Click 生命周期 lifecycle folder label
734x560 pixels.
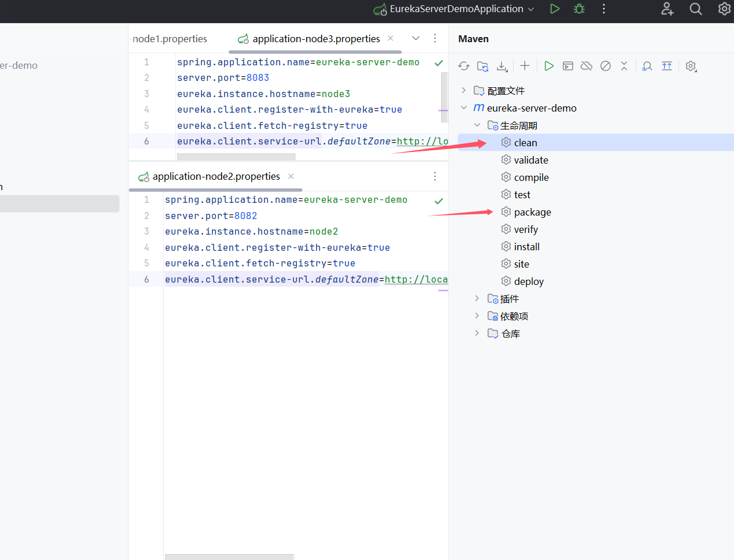coord(519,125)
